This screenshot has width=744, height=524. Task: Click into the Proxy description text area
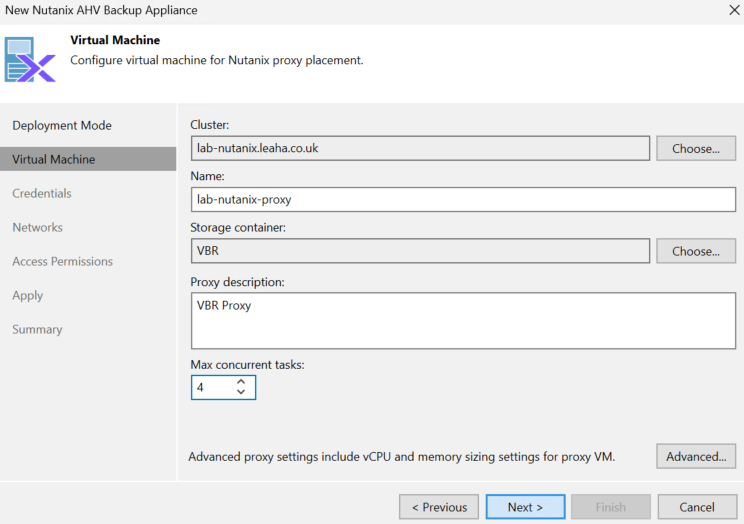click(x=463, y=321)
